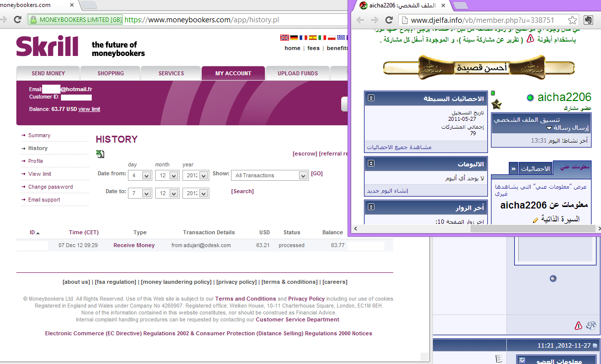Click the [Search] link
This screenshot has height=364, width=601.
[242, 191]
